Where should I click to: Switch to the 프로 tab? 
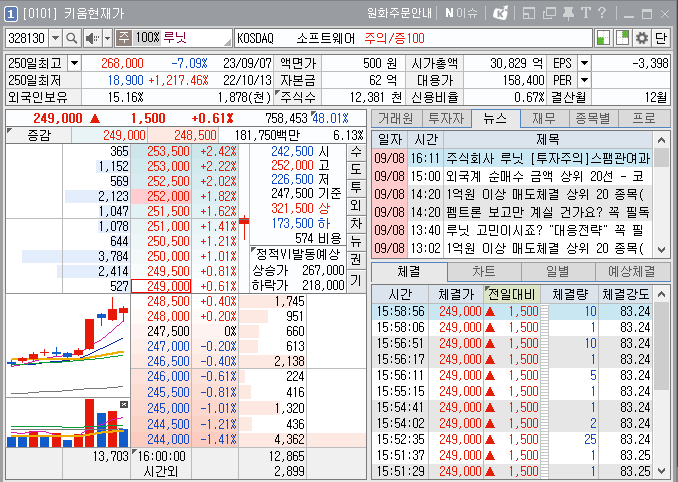tap(644, 118)
